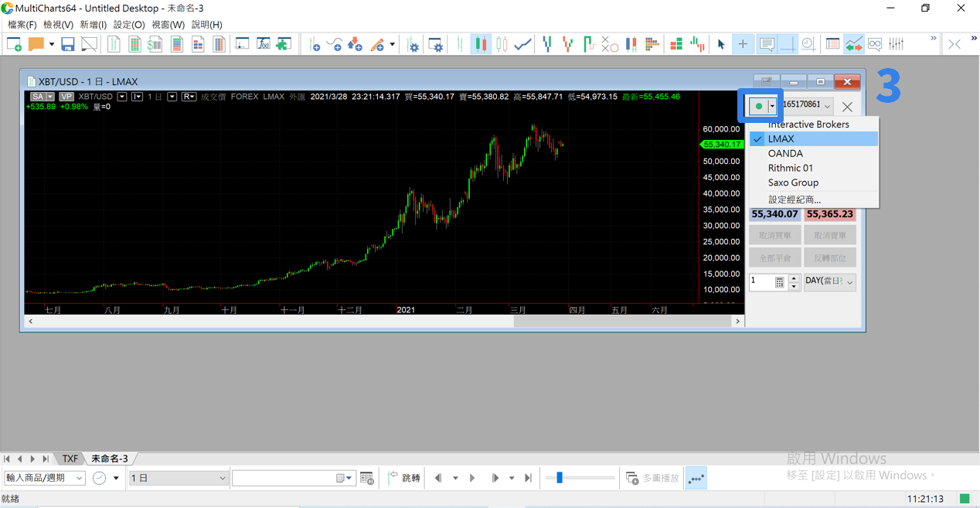The height and width of the screenshot is (508, 980).
Task: Open the calendar settings icon beside date field
Action: (x=367, y=478)
